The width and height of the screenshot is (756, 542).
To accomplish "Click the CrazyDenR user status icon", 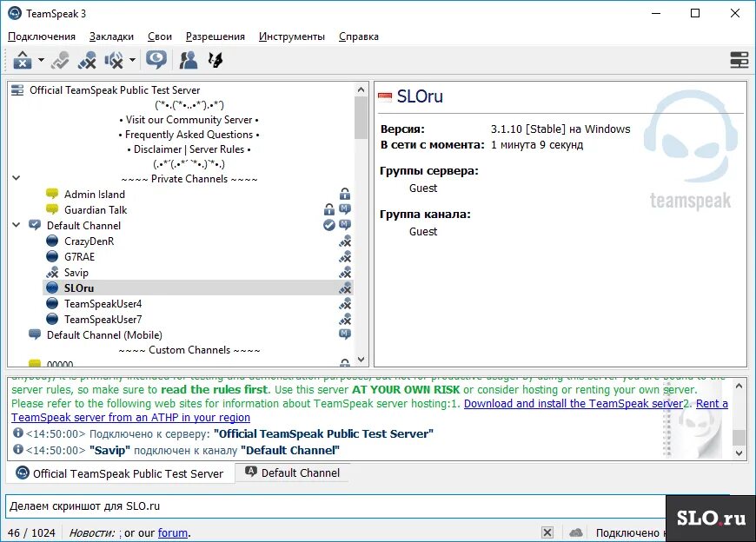I will (52, 241).
